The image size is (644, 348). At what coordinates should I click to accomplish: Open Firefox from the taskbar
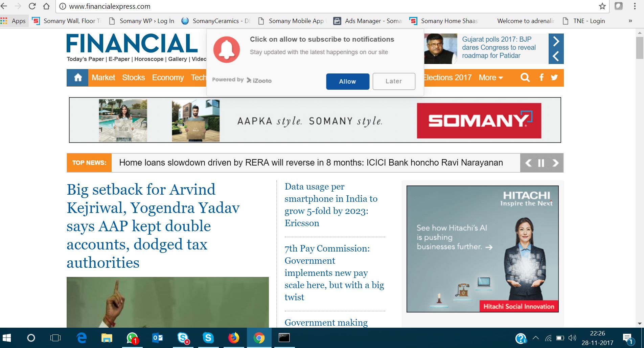[x=233, y=338]
